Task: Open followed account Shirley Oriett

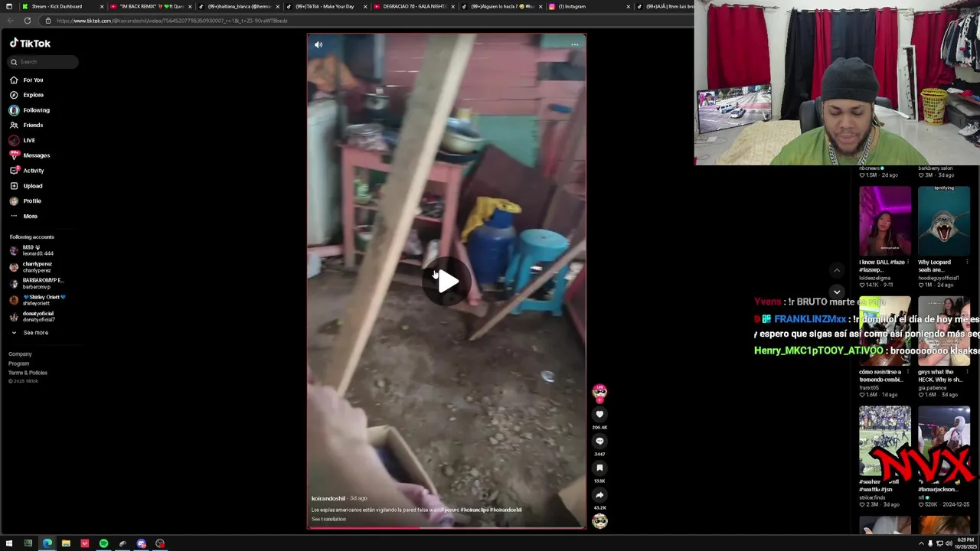Action: 37,300
